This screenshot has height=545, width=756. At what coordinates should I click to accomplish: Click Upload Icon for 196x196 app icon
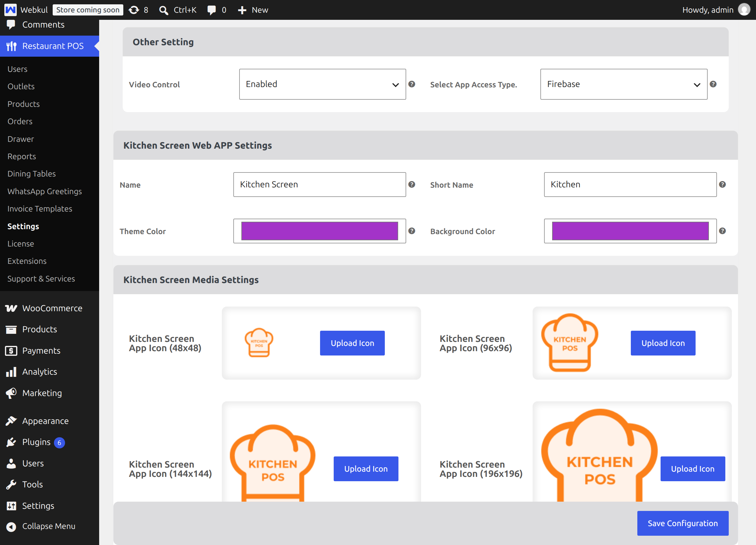click(x=693, y=469)
